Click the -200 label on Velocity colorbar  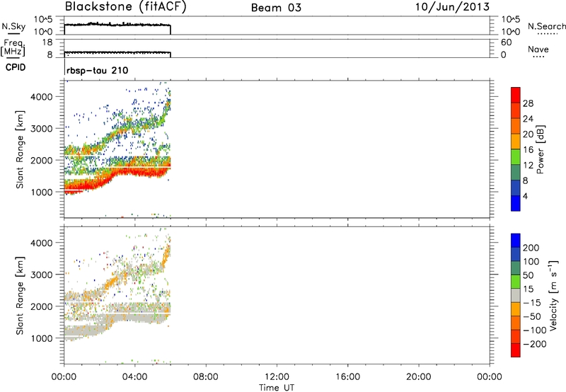pyautogui.click(x=535, y=344)
